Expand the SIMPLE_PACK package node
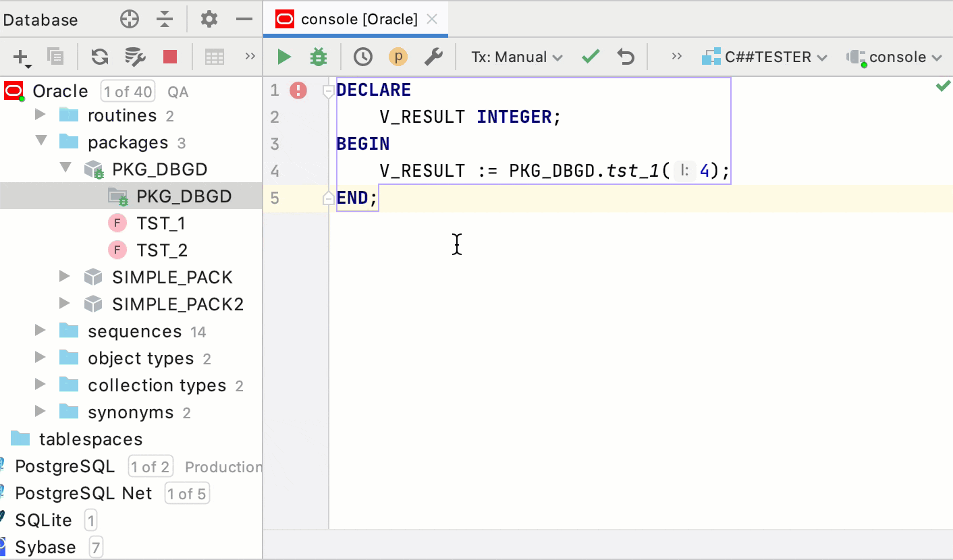This screenshot has width=953, height=560. [x=65, y=277]
